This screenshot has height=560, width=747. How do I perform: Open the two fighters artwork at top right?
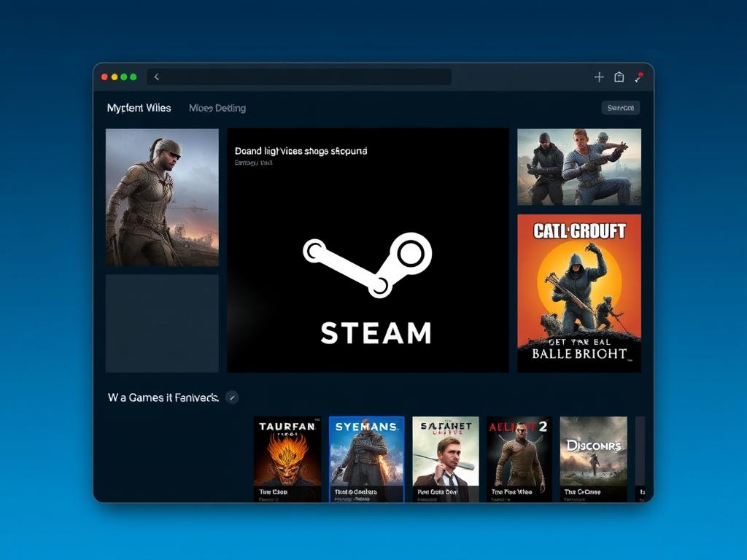pyautogui.click(x=579, y=167)
